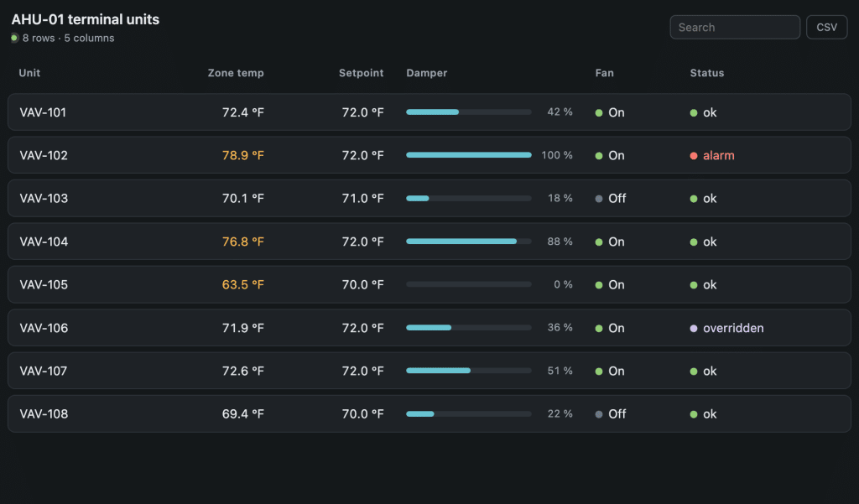Viewport: 859px width, 504px height.
Task: Click the green fan dot in VAV-104 row
Action: click(599, 242)
